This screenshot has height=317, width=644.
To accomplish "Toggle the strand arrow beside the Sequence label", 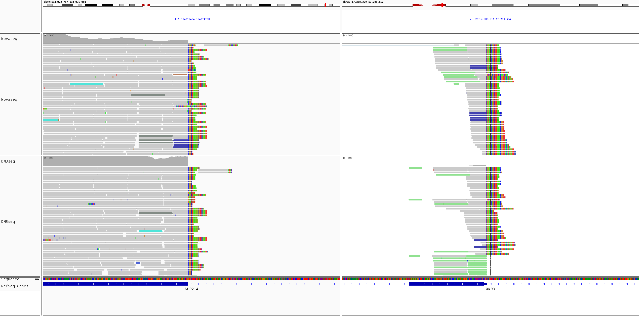I will pyautogui.click(x=38, y=279).
